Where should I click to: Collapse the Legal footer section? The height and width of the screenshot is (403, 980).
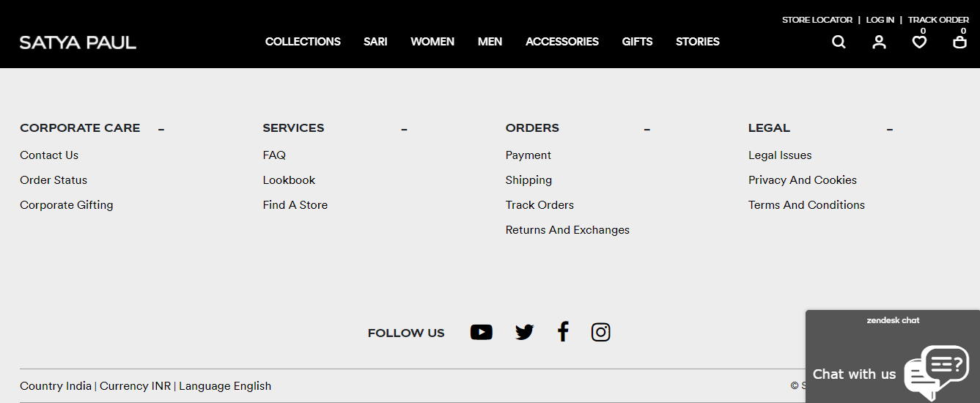tap(890, 130)
